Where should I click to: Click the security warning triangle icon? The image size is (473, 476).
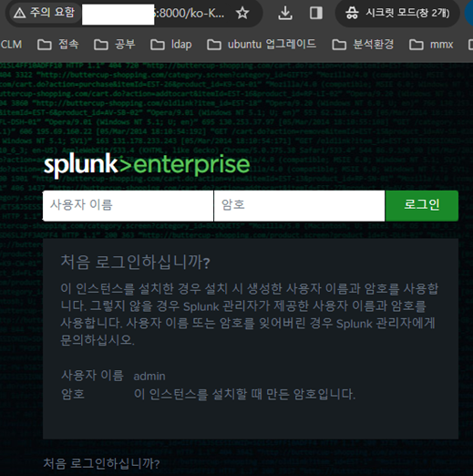coord(20,13)
